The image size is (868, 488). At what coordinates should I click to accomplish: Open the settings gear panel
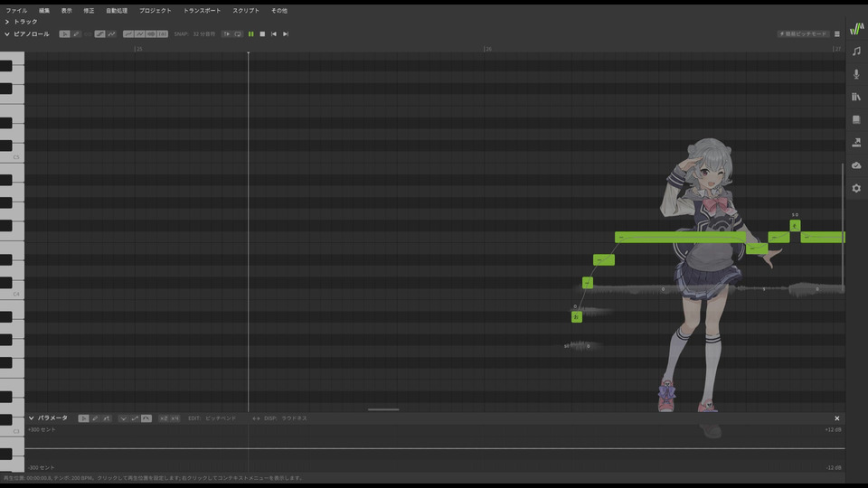point(856,189)
